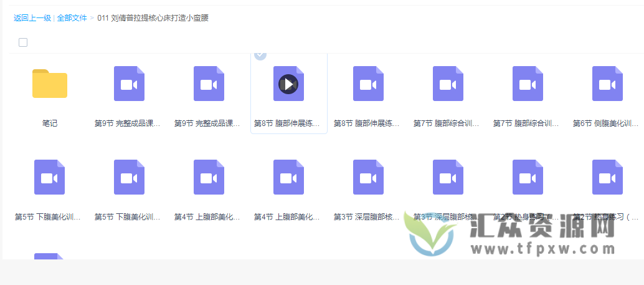Image resolution: width=644 pixels, height=285 pixels.
Task: Click the highlighted 第8节 腹部伸展练 file name
Action: tap(287, 123)
